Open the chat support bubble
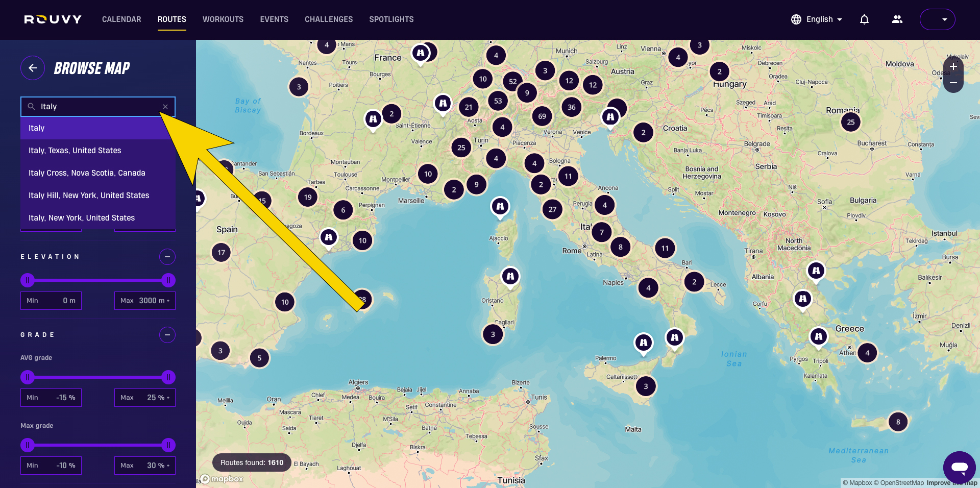The image size is (980, 488). [960, 467]
